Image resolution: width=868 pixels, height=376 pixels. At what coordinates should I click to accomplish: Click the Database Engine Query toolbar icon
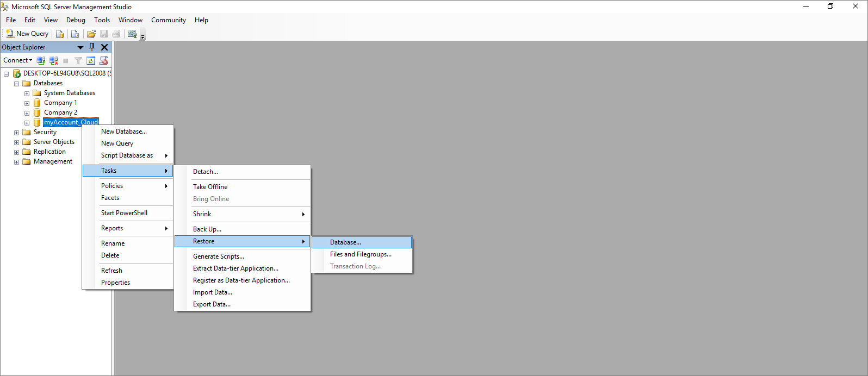point(60,34)
